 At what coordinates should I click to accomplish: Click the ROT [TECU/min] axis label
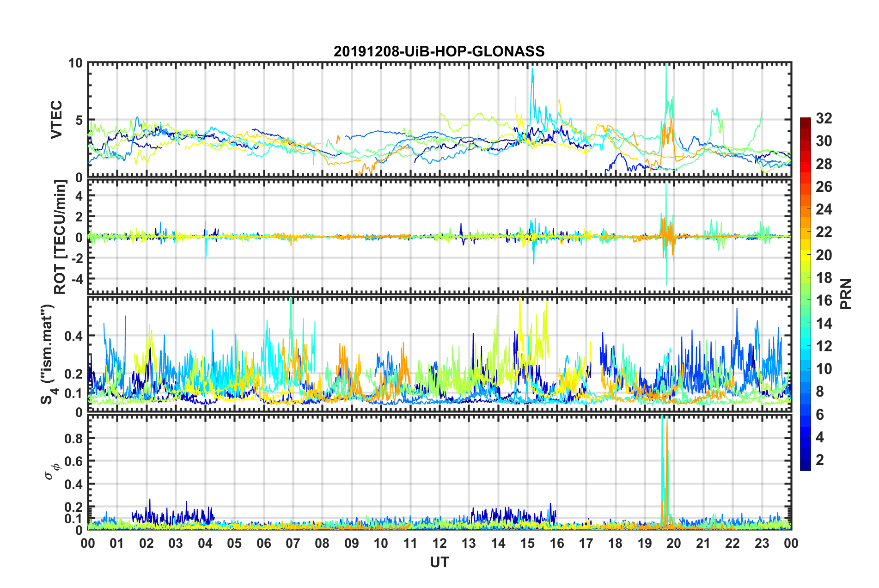[x=60, y=237]
